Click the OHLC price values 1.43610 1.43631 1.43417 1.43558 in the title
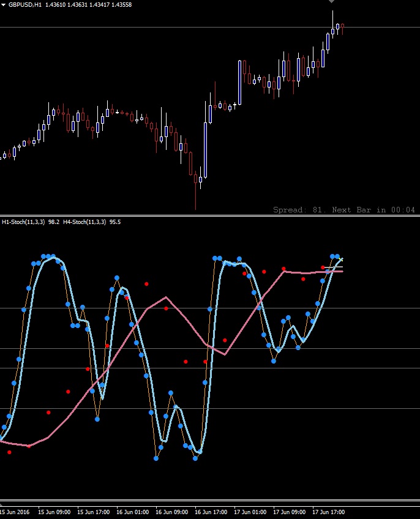 coord(88,5)
